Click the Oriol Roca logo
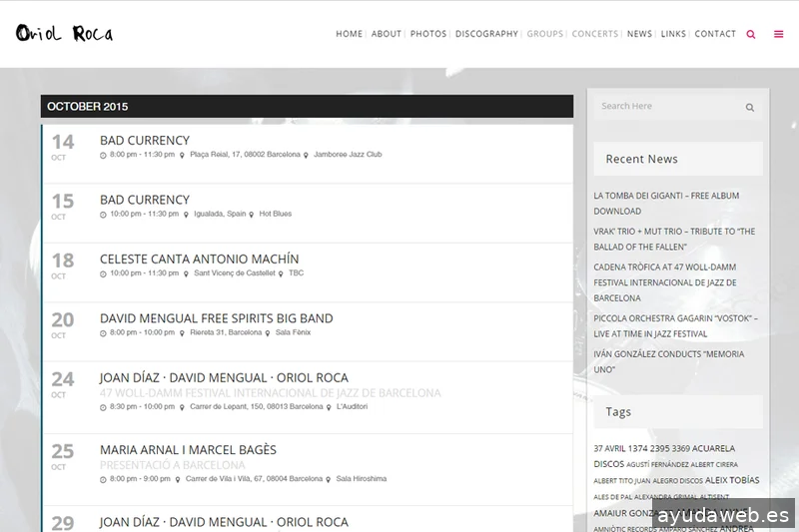The image size is (799, 532). (x=65, y=34)
